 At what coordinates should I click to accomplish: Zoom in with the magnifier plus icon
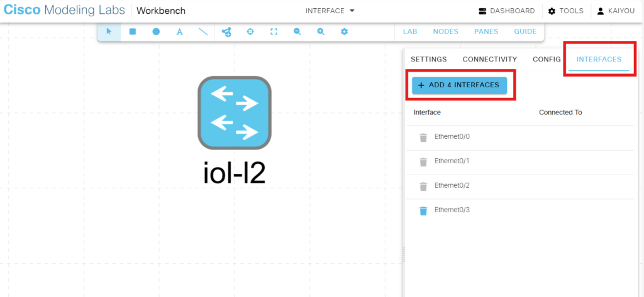click(321, 31)
